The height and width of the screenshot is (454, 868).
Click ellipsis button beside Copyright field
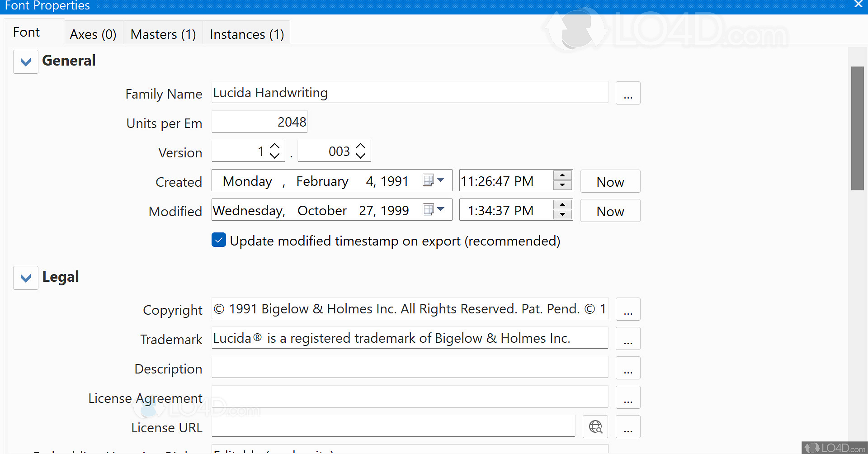click(x=627, y=309)
